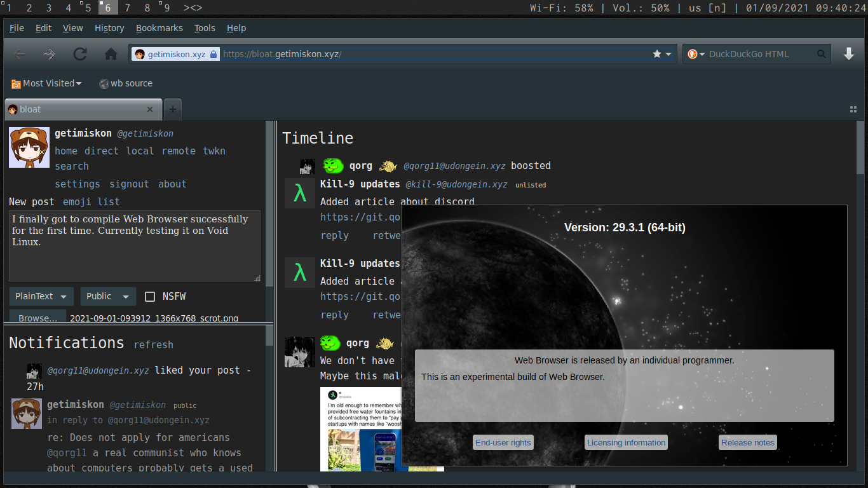Close the bloat tab
868x488 pixels.
[150, 109]
